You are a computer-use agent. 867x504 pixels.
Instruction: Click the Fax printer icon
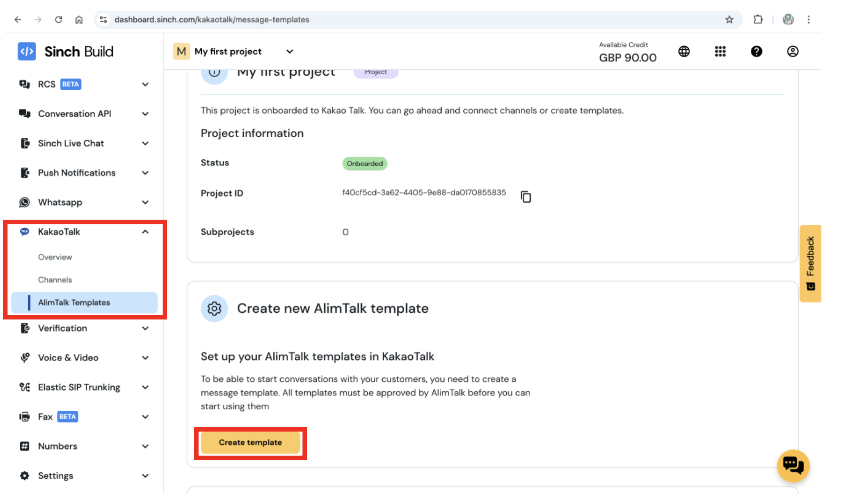click(x=24, y=416)
